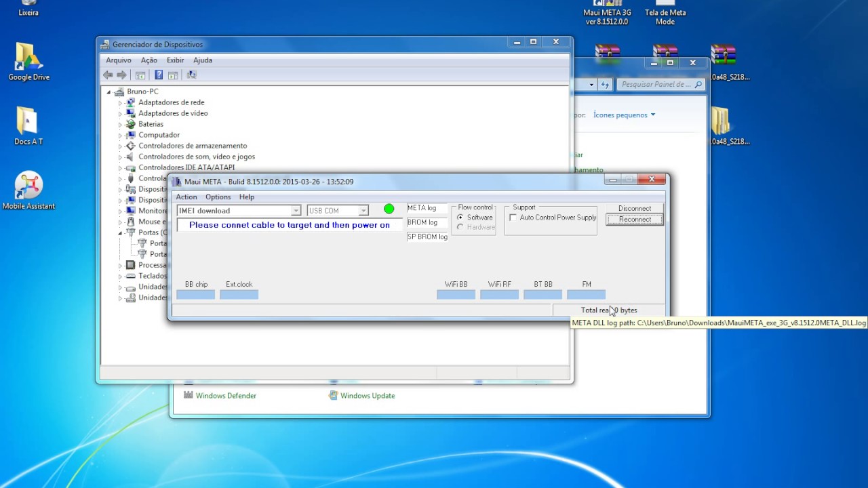Select Controladores de armazenamento icon
The image size is (868, 488).
click(x=131, y=146)
